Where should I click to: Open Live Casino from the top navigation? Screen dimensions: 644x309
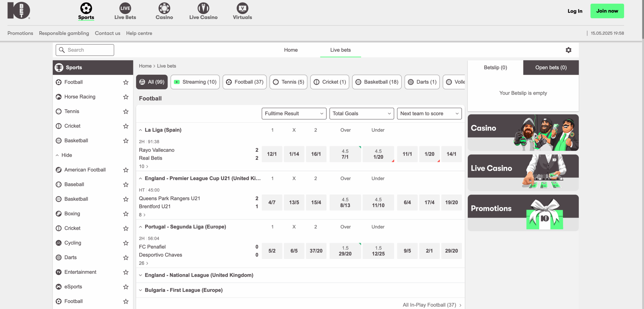203,11
